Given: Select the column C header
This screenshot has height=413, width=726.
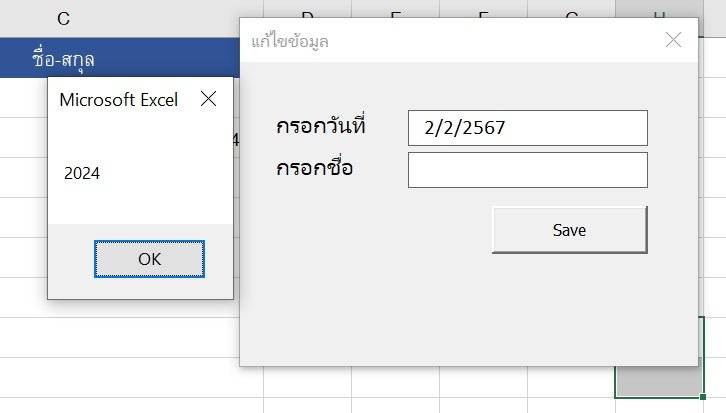Looking at the screenshot, I should coord(64,18).
